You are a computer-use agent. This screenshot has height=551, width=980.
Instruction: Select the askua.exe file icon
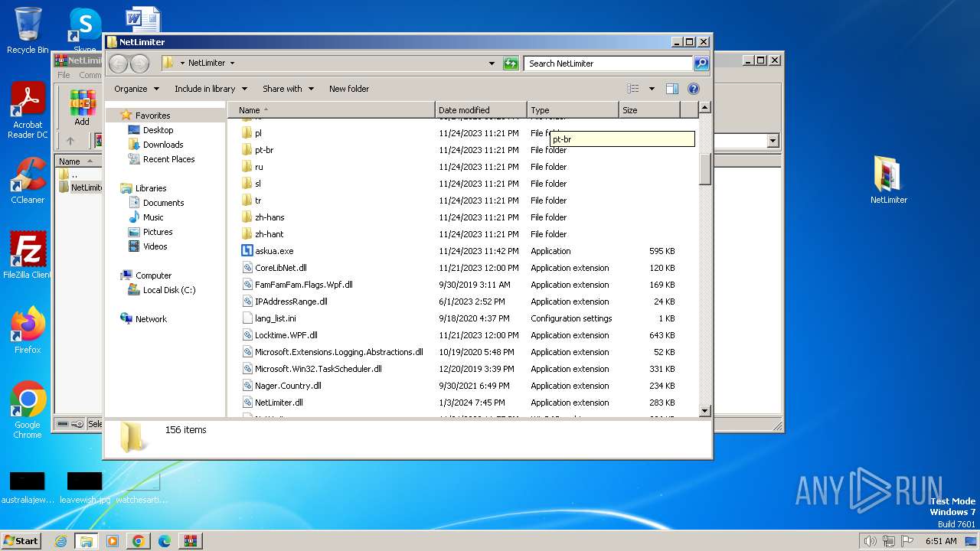[247, 251]
